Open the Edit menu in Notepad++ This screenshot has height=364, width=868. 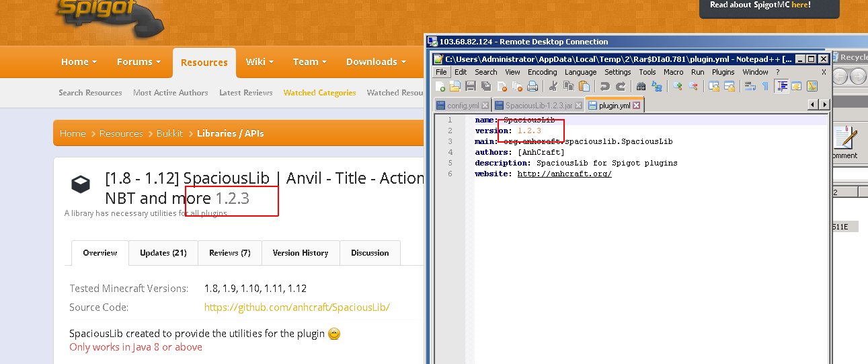461,72
